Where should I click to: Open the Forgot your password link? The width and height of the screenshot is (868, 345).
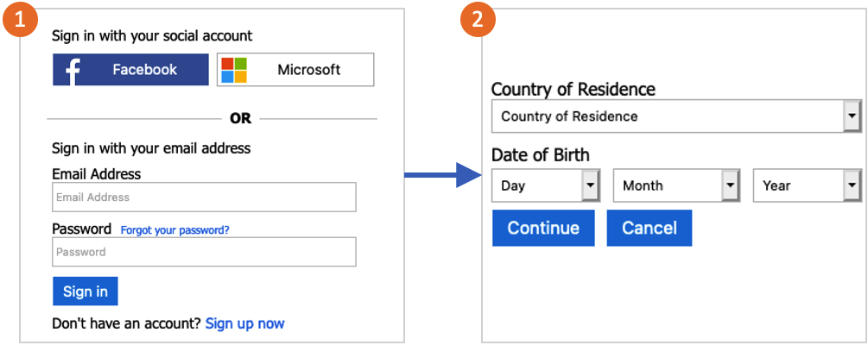pos(175,230)
